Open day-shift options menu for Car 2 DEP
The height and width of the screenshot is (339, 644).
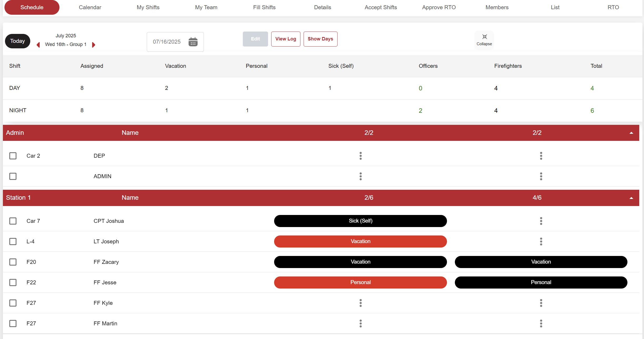pyautogui.click(x=360, y=156)
